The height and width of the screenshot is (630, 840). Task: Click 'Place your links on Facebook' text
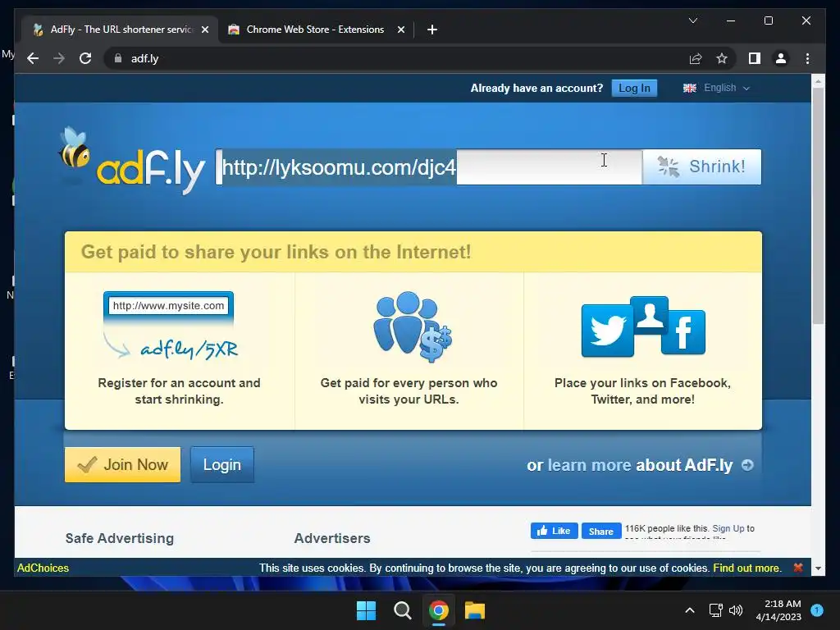click(642, 391)
